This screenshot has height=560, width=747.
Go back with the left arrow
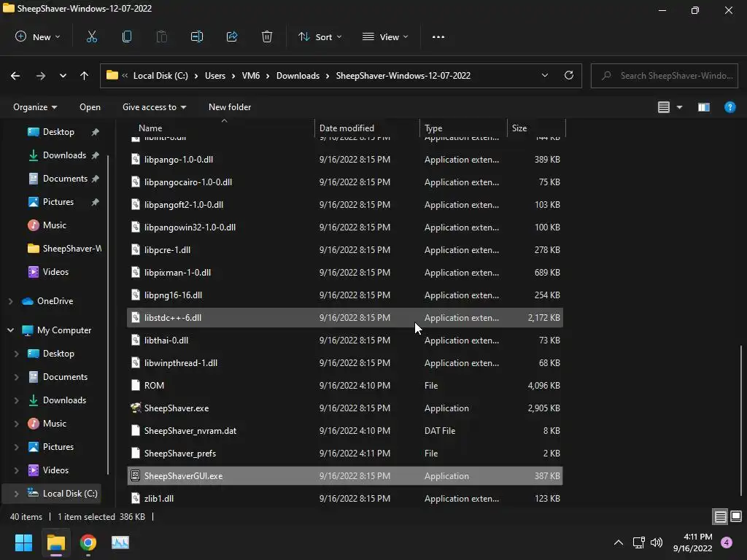[15, 76]
